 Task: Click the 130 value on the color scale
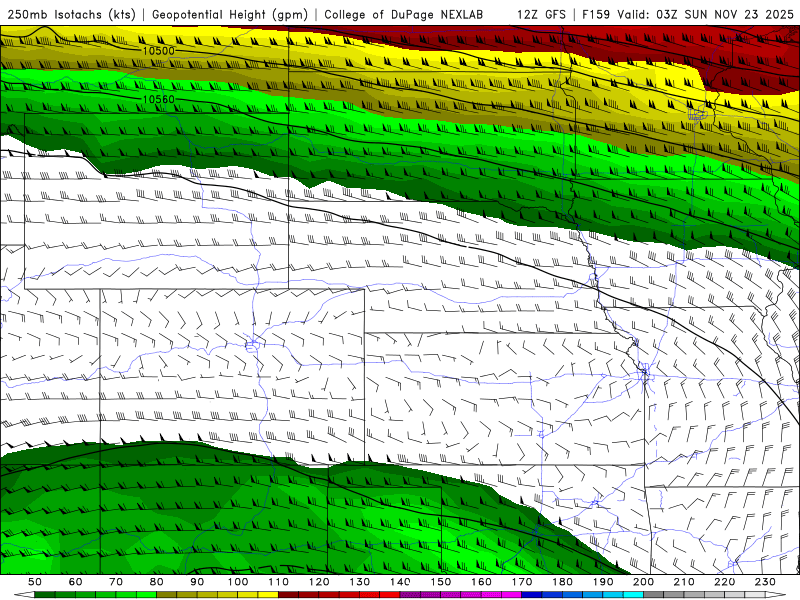(x=360, y=582)
